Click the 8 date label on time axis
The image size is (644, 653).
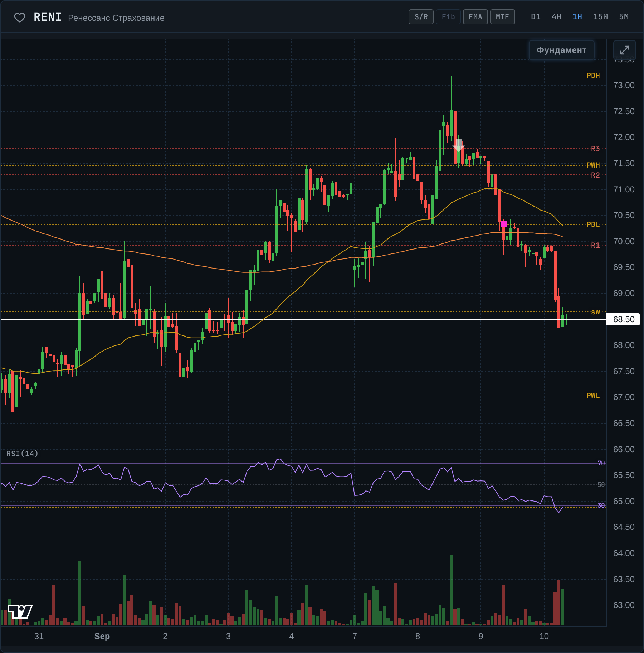(418, 636)
